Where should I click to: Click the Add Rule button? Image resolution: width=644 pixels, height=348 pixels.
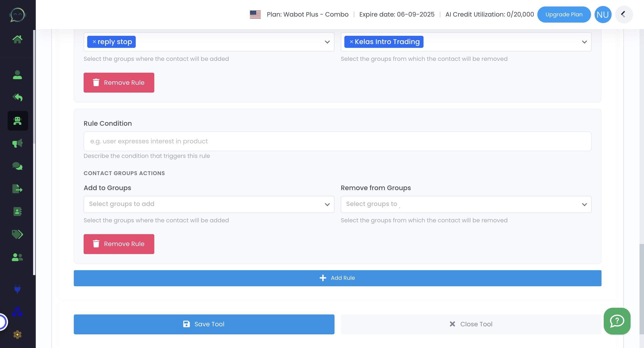click(337, 278)
